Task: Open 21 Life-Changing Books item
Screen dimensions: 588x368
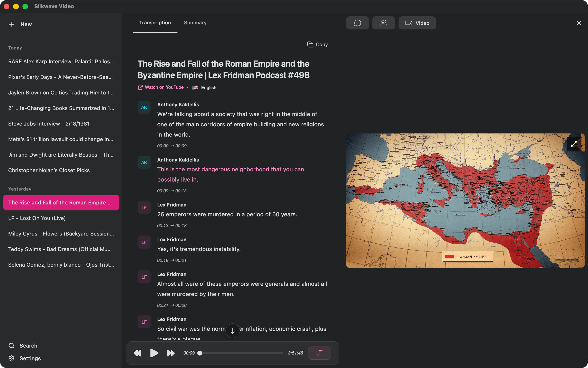Action: 61,108
